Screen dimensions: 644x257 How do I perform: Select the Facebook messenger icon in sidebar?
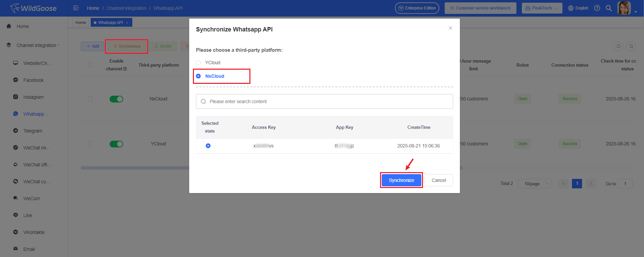(16, 80)
